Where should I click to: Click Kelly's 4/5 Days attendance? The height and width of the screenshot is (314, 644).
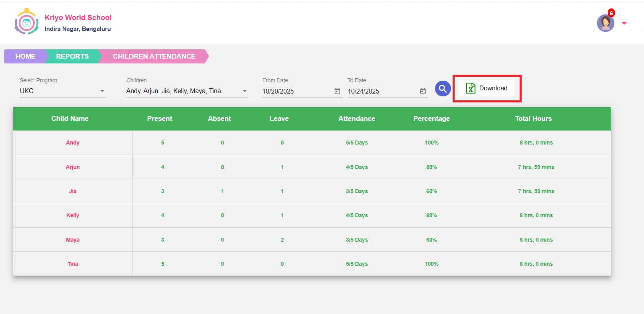click(357, 215)
